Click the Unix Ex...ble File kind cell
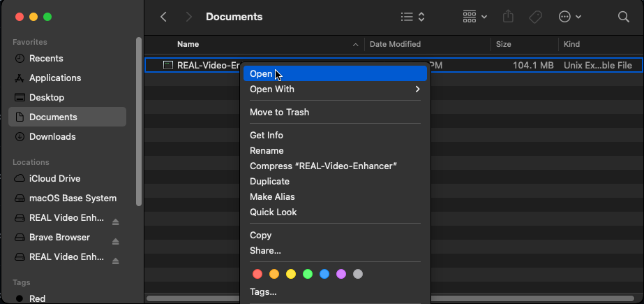 (x=597, y=65)
